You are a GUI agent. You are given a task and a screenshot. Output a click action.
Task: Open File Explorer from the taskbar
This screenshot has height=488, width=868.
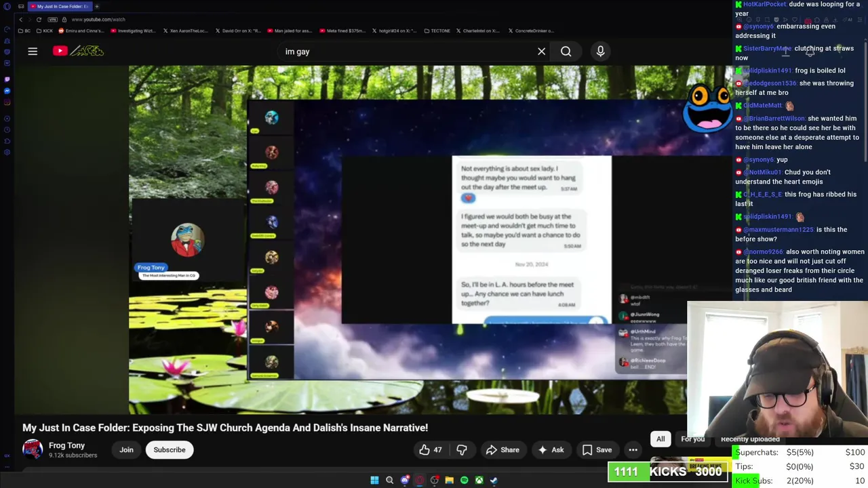pos(449,480)
